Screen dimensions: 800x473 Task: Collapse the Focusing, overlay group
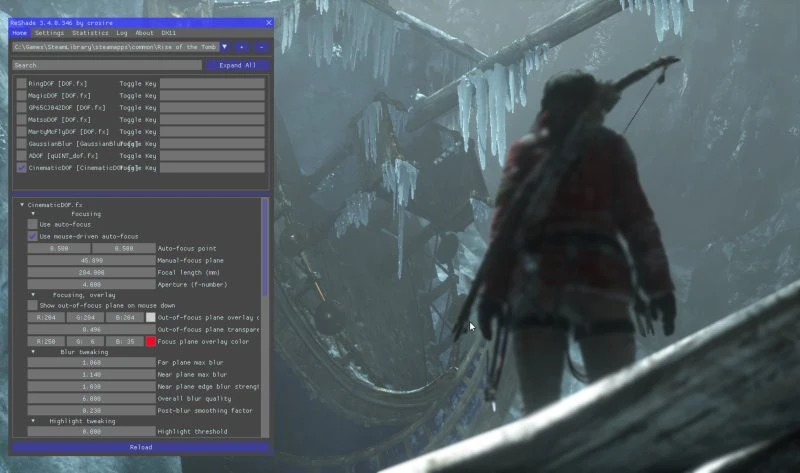pyautogui.click(x=33, y=295)
